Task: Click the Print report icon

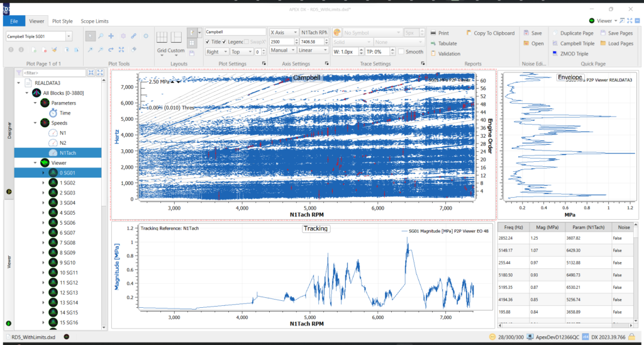Action: [x=435, y=33]
